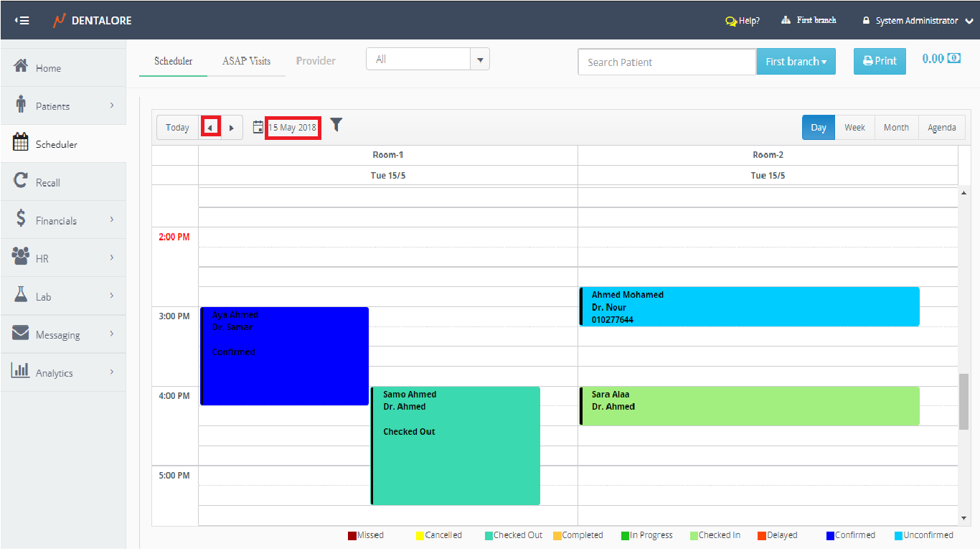
Task: Click the Search Patient field
Action: 666,62
